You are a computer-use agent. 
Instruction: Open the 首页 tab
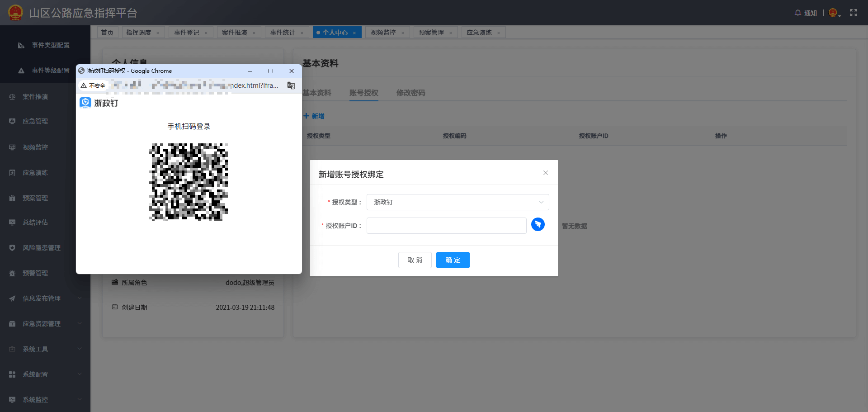click(107, 32)
